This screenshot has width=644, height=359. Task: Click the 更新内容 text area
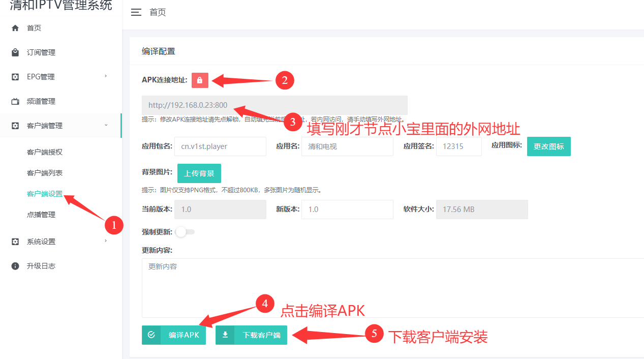click(x=393, y=288)
